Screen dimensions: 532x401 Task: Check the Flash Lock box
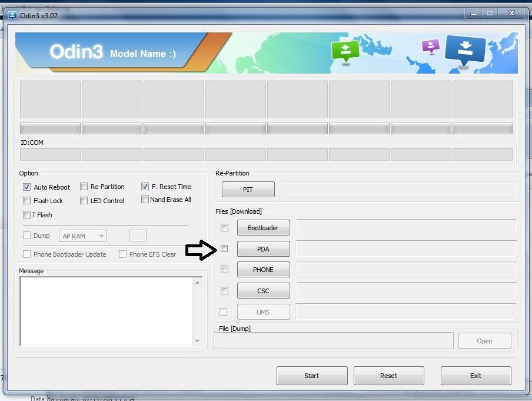(x=26, y=201)
